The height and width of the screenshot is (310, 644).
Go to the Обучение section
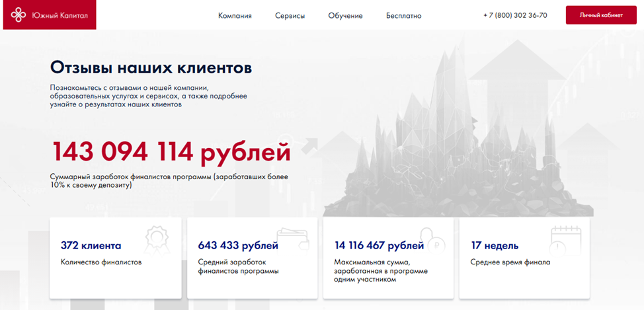345,16
